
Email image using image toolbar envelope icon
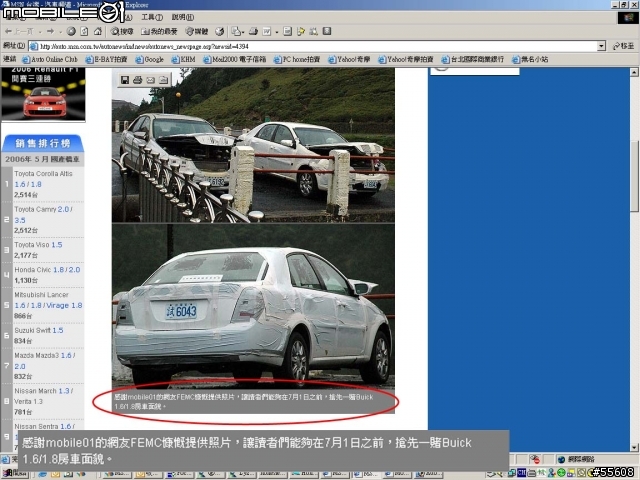[151, 80]
